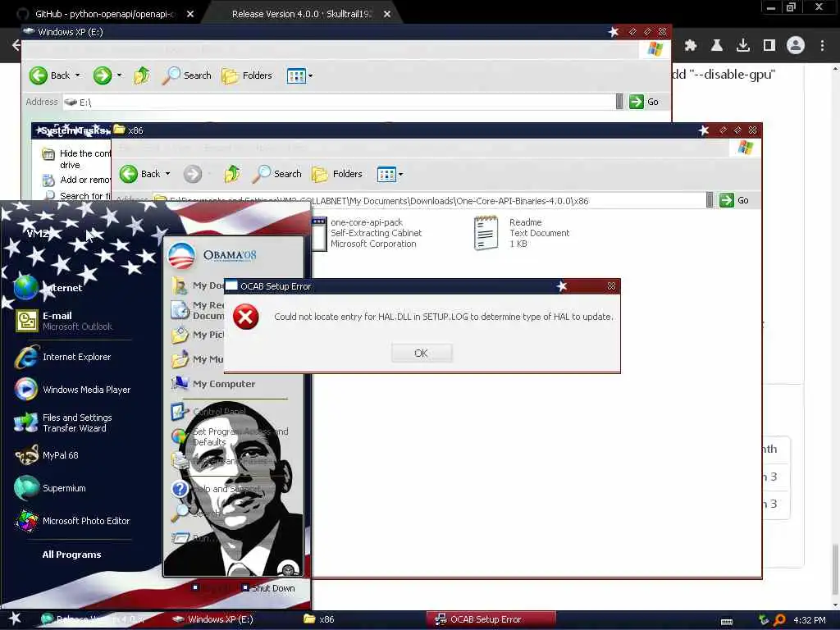Click the browser downloads icon
This screenshot has height=630, width=840.
[743, 46]
